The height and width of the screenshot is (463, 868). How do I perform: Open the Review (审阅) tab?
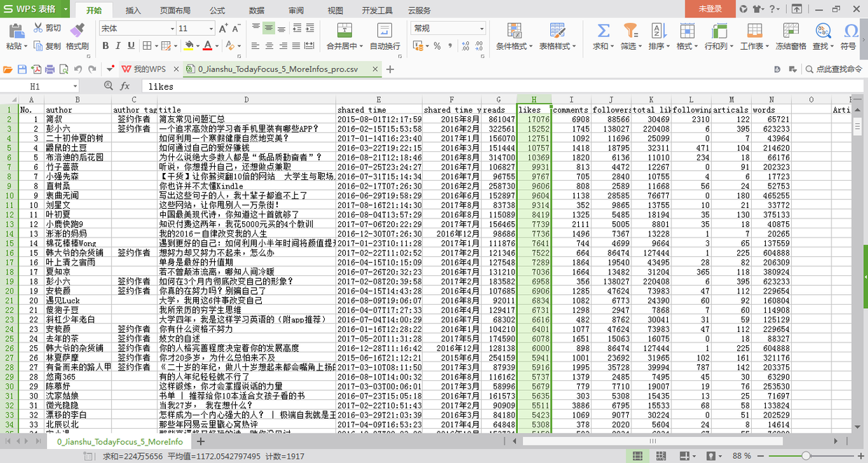pos(296,11)
